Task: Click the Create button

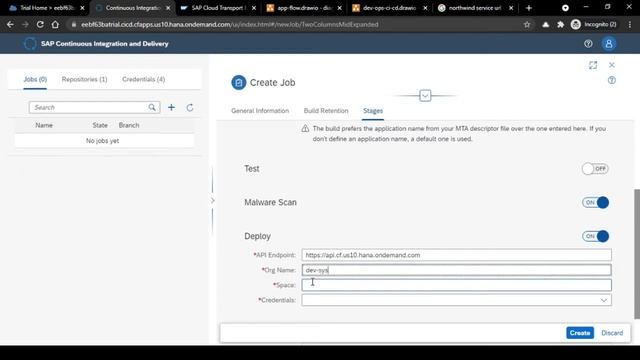Action: pyautogui.click(x=580, y=333)
